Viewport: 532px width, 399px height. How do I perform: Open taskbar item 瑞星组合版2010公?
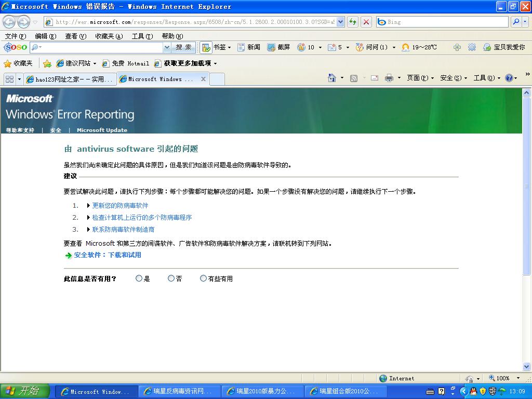point(346,392)
